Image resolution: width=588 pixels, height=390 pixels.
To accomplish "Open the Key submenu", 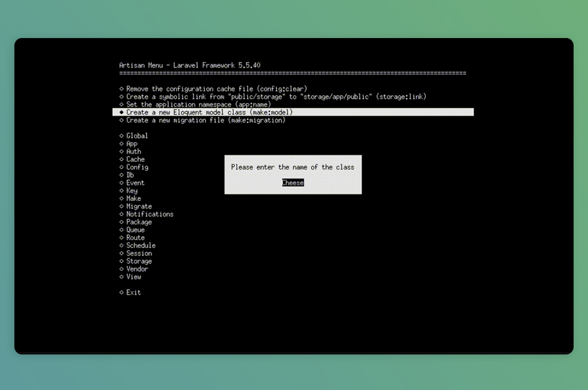I will coord(128,191).
